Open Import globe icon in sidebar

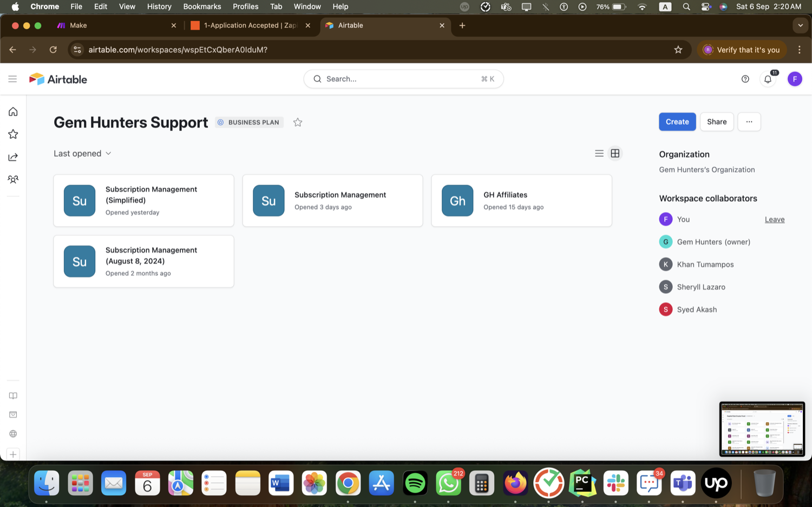coord(13,433)
